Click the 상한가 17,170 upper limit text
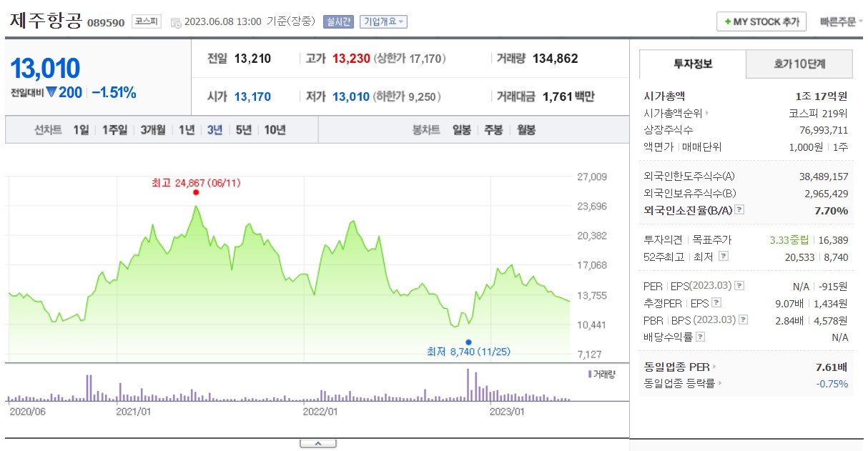Image resolution: width=868 pixels, height=451 pixels. 410,59
